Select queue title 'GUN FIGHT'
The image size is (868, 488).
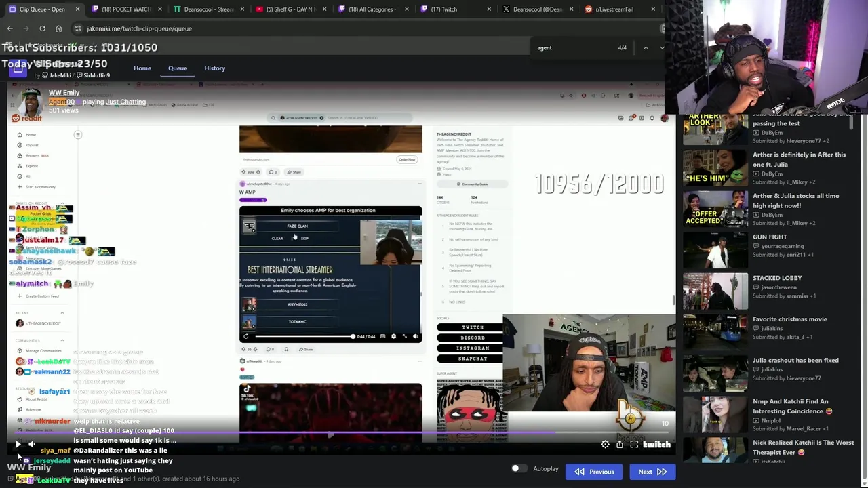point(770,237)
